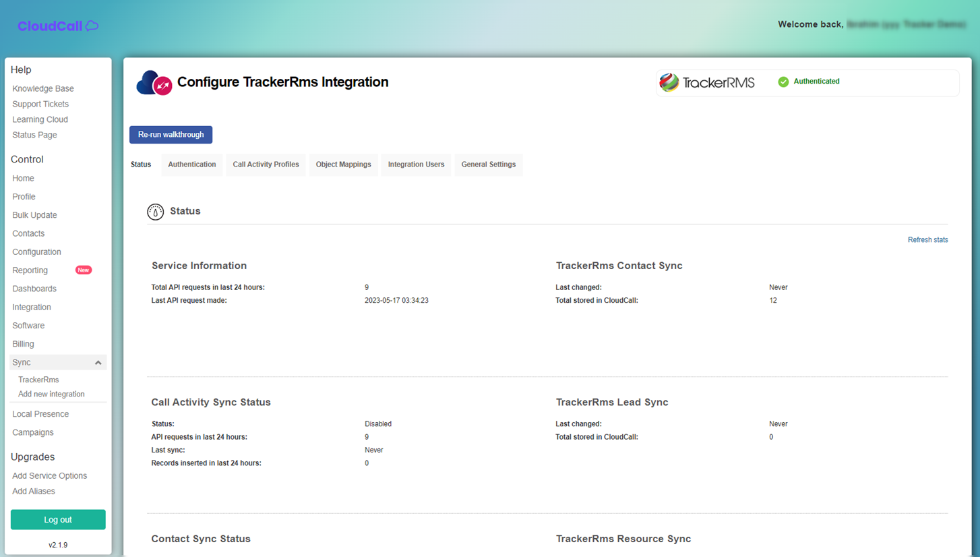The height and width of the screenshot is (557, 980).
Task: Open Reporting in sidebar
Action: tap(30, 270)
